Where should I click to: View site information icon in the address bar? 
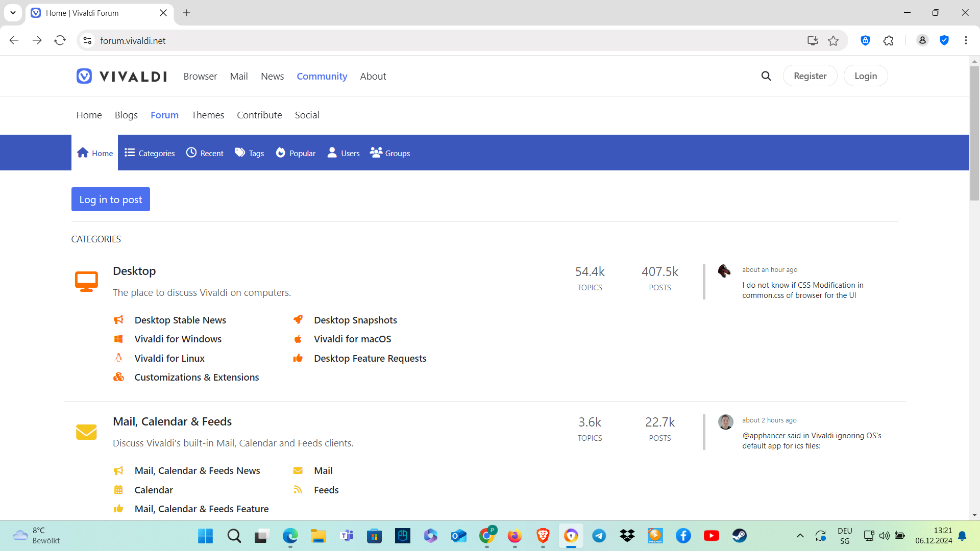click(x=88, y=40)
